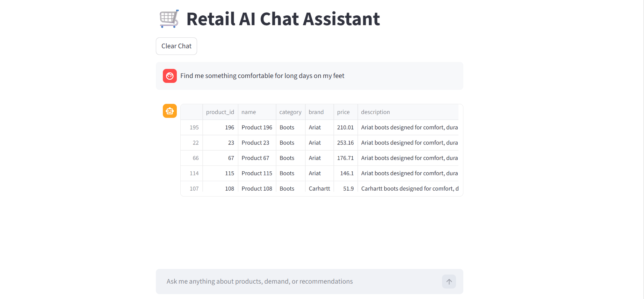The image size is (644, 299).
Task: Click the price cell 176.71
Action: (346, 158)
